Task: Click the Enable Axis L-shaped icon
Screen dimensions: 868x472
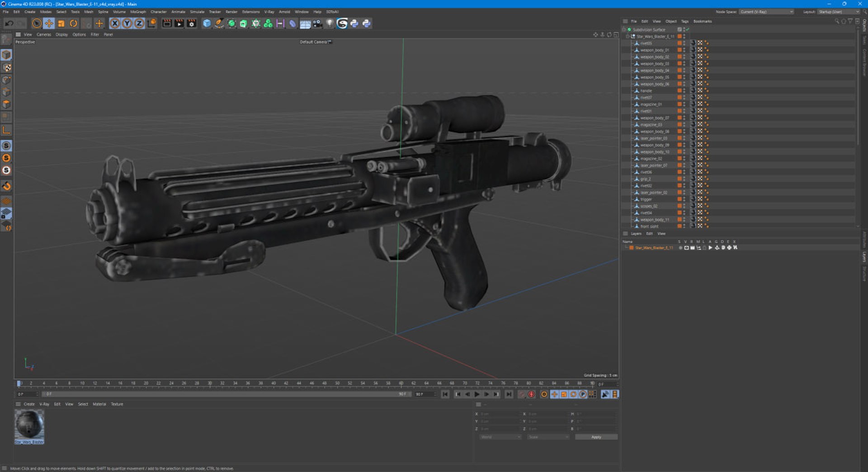Action: [x=6, y=130]
